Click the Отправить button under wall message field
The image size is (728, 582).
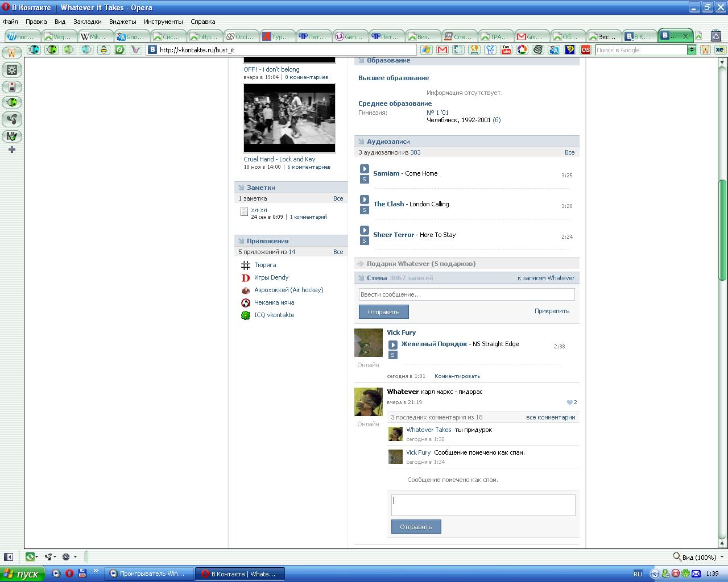tap(383, 312)
